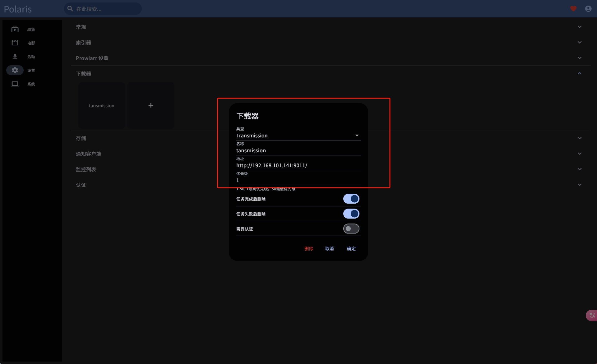Open the 活动 (activity) download icon
The image size is (597, 364).
pyautogui.click(x=15, y=57)
